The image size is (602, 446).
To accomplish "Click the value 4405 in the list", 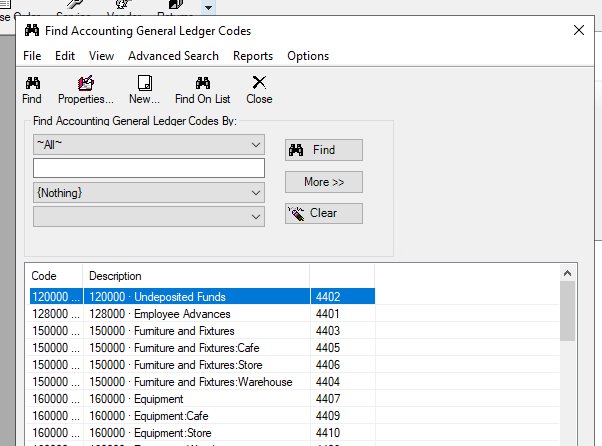I will (328, 348).
